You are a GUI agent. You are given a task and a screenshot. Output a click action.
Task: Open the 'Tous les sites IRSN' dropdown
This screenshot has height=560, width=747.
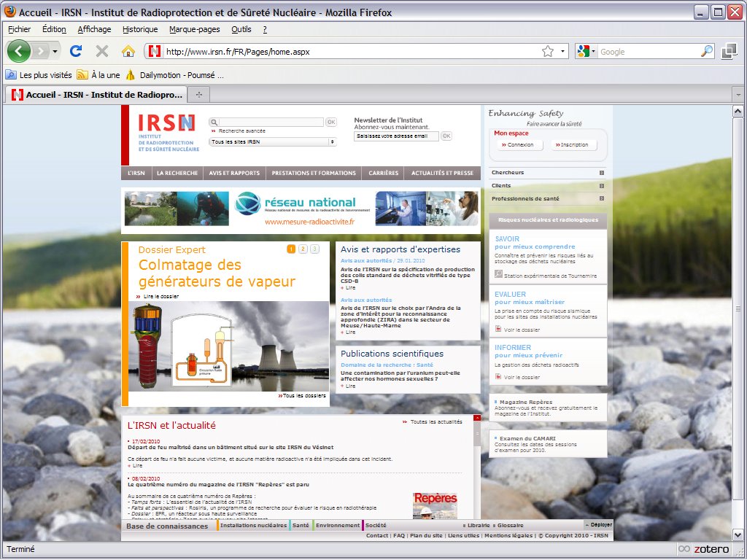[272, 142]
